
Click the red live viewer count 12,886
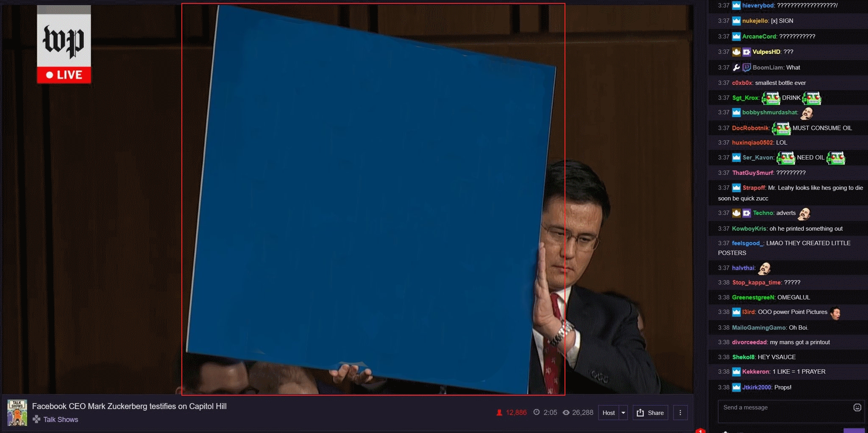pos(516,413)
